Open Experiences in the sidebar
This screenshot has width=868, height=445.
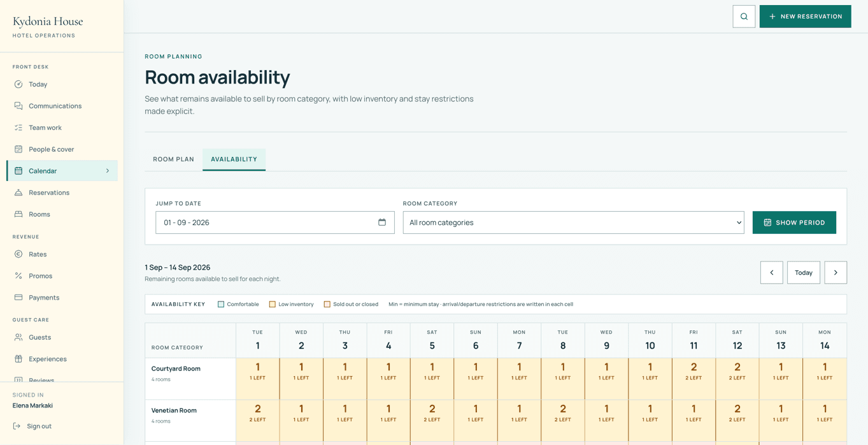[62, 359]
